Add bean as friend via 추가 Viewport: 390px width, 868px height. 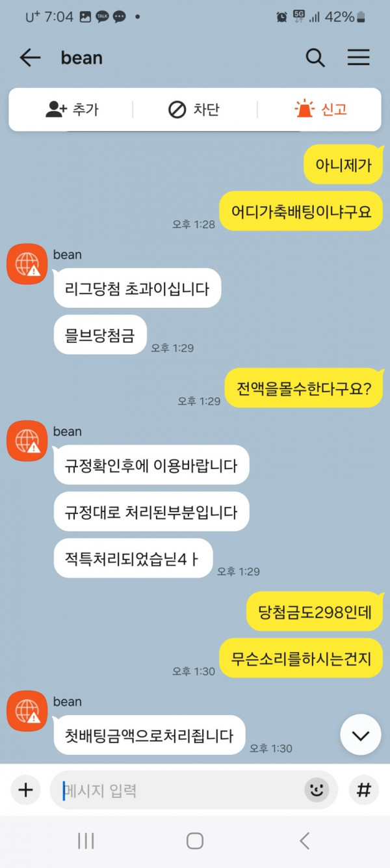tap(71, 109)
